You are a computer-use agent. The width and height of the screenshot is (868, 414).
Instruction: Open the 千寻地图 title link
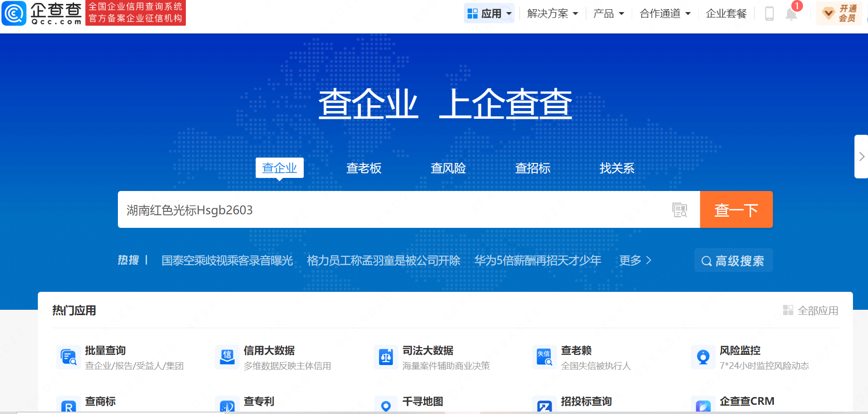click(x=423, y=401)
